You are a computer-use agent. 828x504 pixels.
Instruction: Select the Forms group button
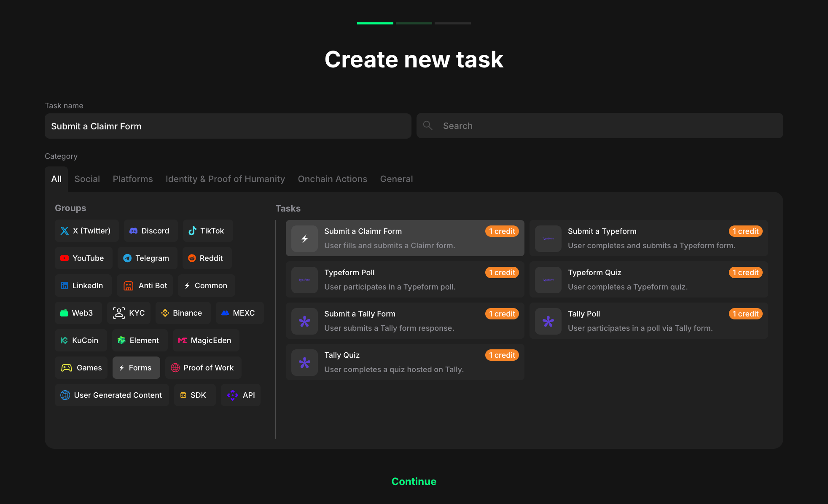click(136, 368)
